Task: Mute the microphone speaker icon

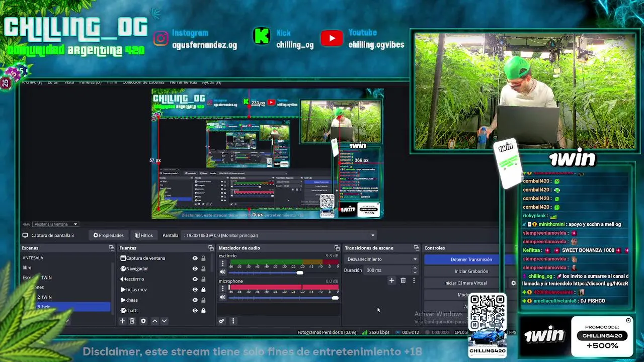Action: [222, 297]
